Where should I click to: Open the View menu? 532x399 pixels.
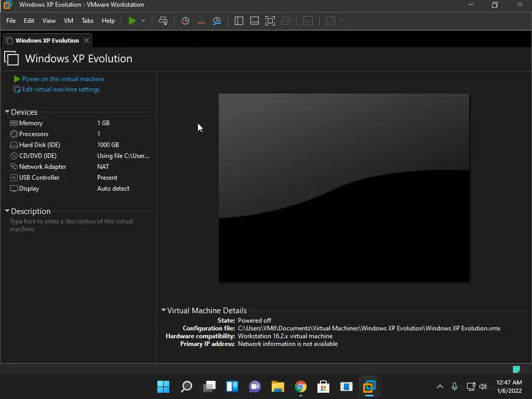coord(49,21)
